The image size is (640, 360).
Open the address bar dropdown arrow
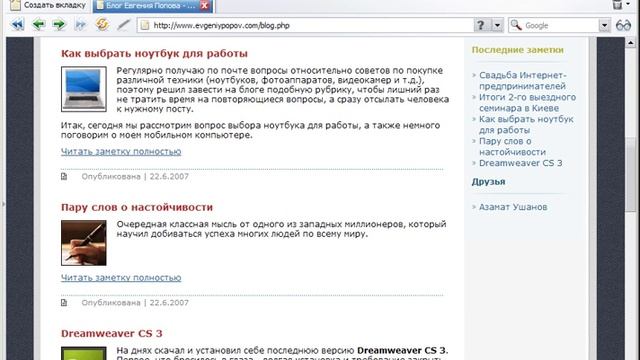497,25
